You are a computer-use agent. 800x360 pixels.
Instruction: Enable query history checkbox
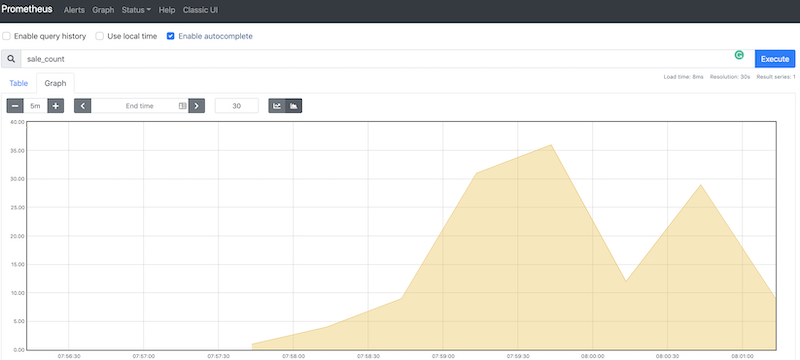tap(7, 36)
